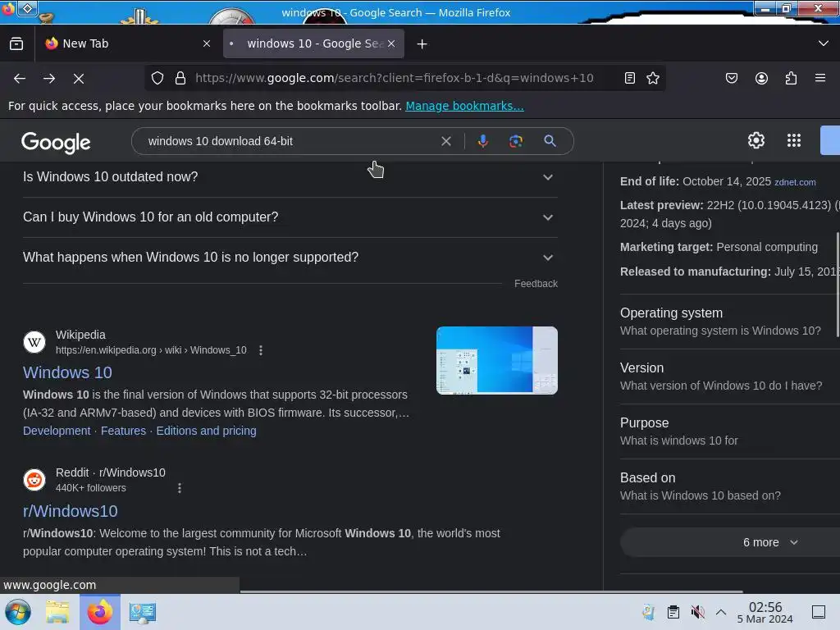Open the Windows 10 desktop thumbnail image
The height and width of the screenshot is (630, 840).
coord(496,361)
